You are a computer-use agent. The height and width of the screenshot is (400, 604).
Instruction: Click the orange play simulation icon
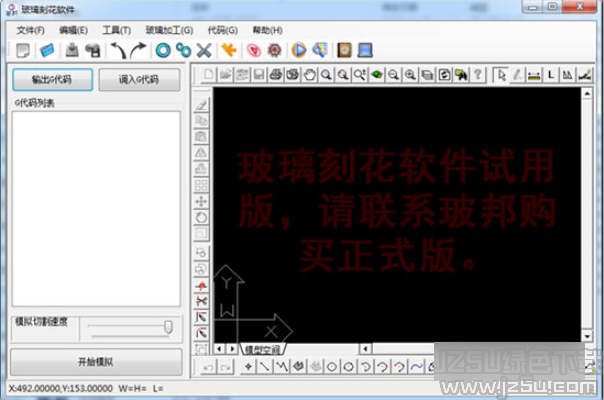point(299,50)
